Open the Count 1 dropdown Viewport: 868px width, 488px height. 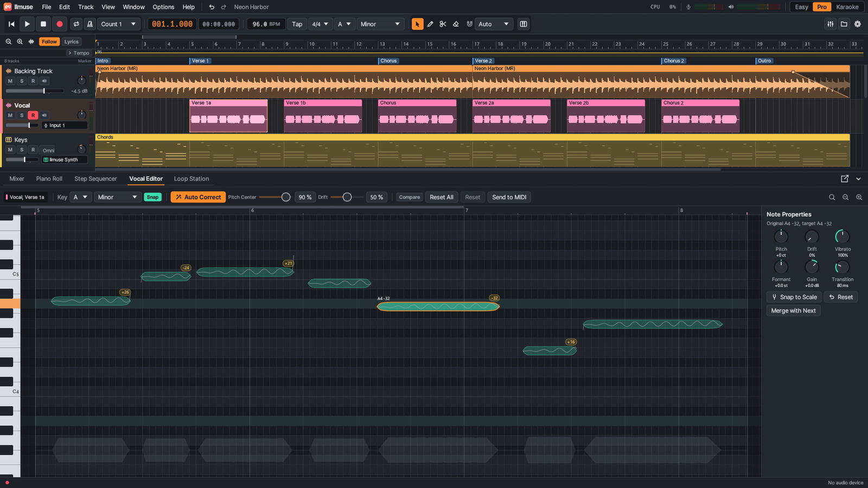tap(119, 24)
